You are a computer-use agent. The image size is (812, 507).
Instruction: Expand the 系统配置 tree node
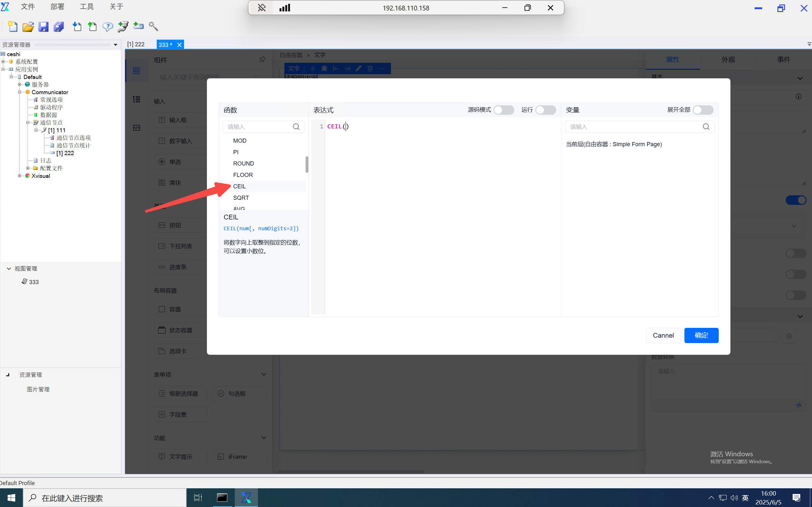coord(3,62)
